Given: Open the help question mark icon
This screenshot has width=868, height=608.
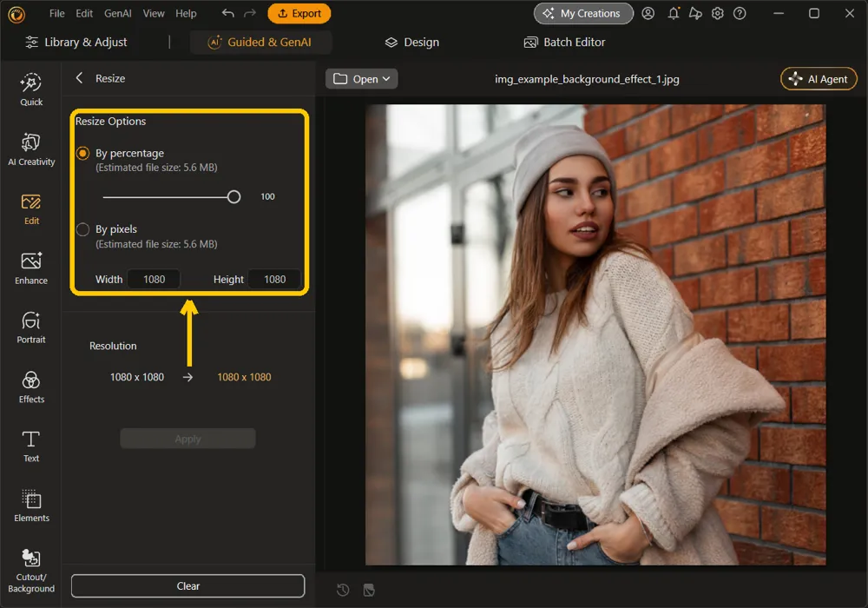Looking at the screenshot, I should point(740,13).
